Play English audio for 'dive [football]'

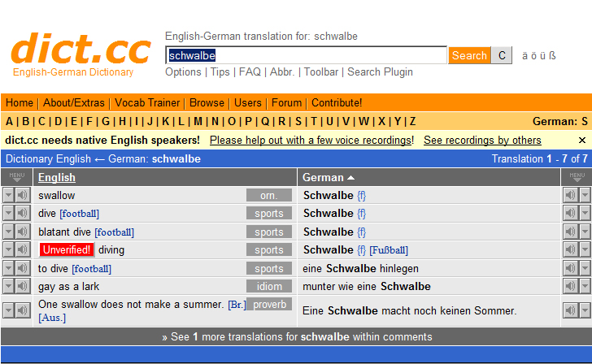click(23, 213)
